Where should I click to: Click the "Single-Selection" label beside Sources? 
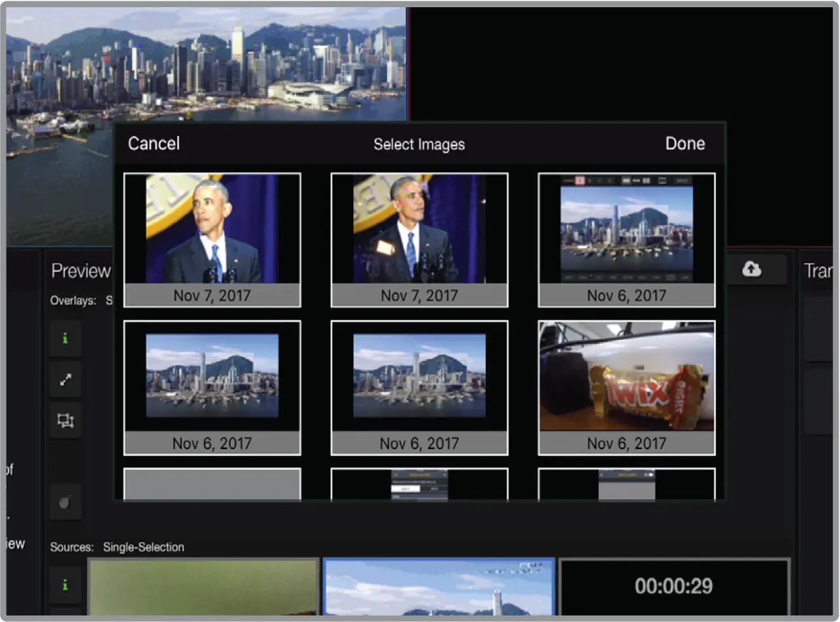(144, 547)
